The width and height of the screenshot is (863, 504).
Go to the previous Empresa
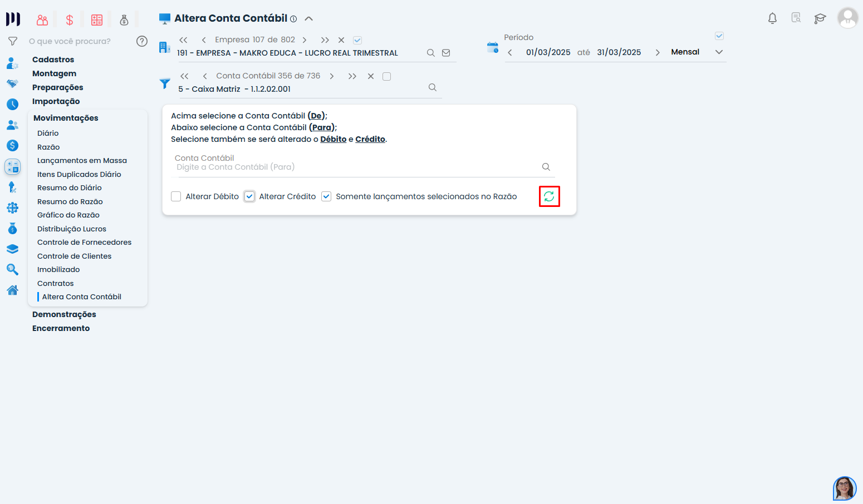204,40
